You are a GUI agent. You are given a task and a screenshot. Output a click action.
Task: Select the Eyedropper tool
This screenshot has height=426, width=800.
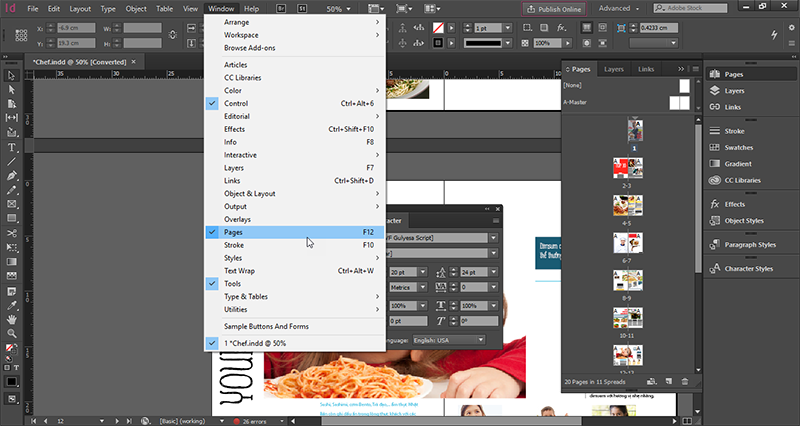(11, 306)
